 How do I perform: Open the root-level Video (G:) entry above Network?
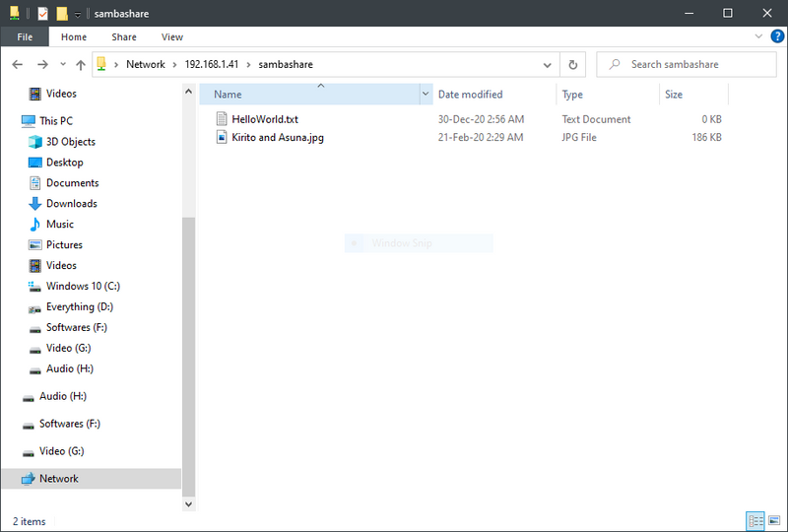click(61, 451)
